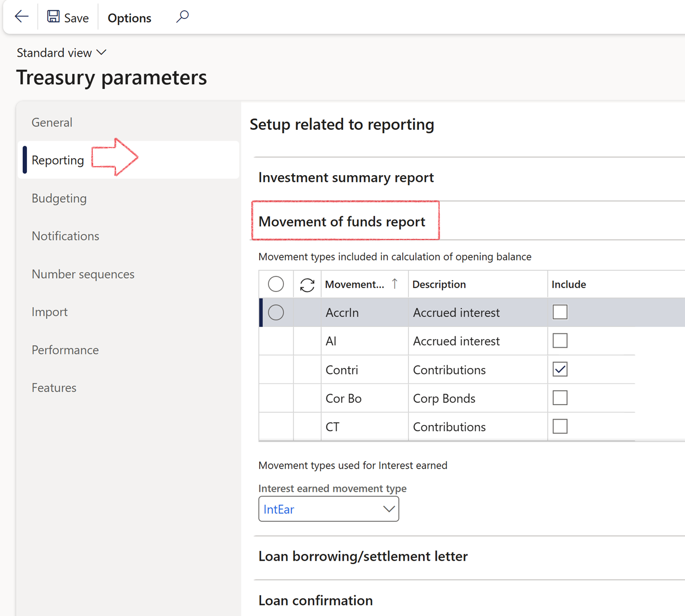
Task: Collapse Movement of funds report section
Action: point(342,222)
